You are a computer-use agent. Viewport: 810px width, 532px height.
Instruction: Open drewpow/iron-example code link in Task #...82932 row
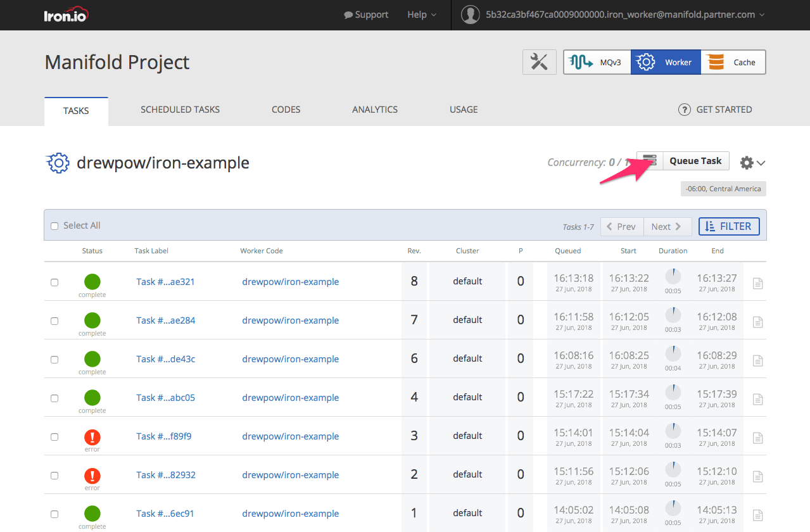[291, 475]
